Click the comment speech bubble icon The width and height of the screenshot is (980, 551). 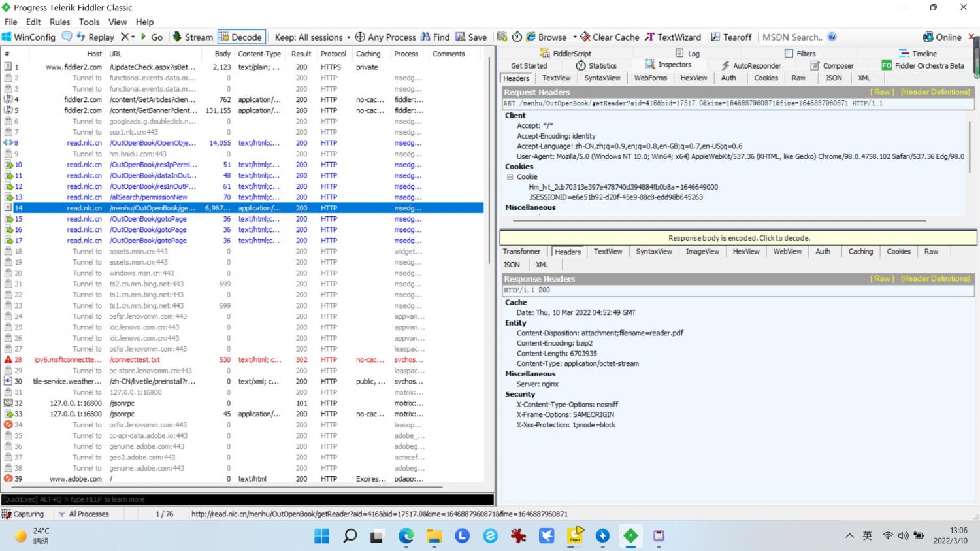tap(67, 37)
